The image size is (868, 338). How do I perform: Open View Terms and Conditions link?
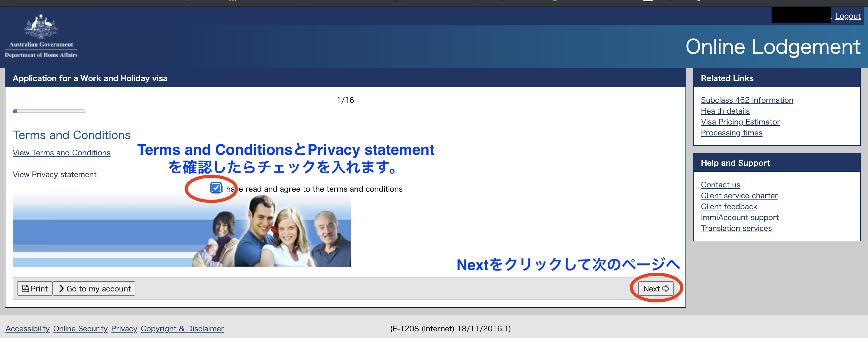coord(62,153)
